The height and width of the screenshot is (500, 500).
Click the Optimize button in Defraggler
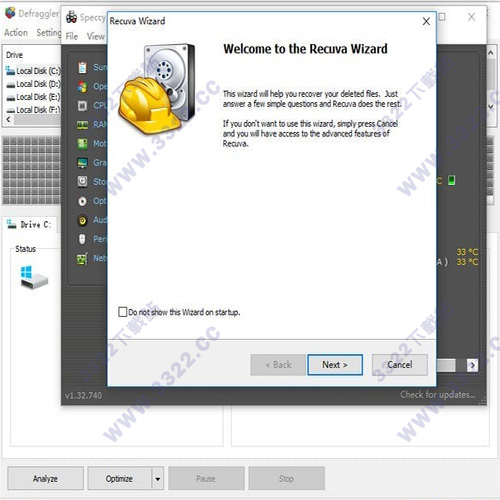(x=119, y=479)
